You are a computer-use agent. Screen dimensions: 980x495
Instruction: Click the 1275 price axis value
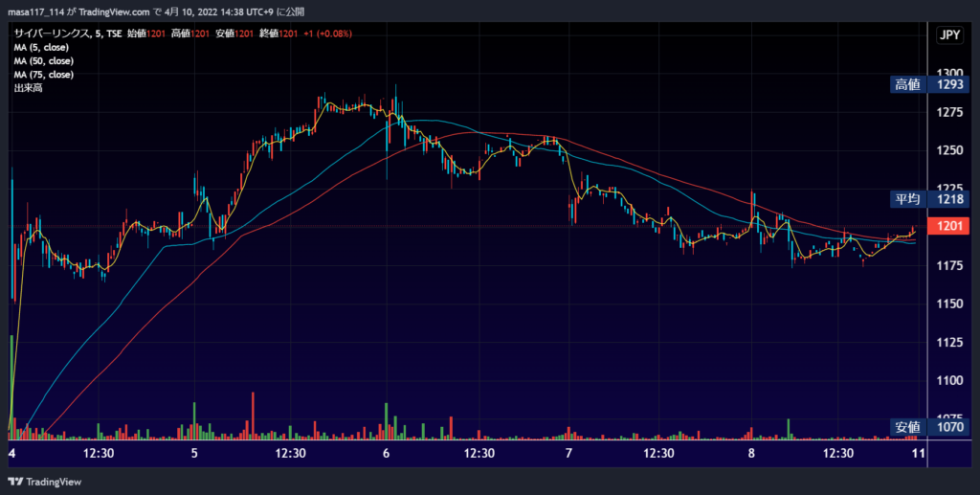(x=949, y=112)
